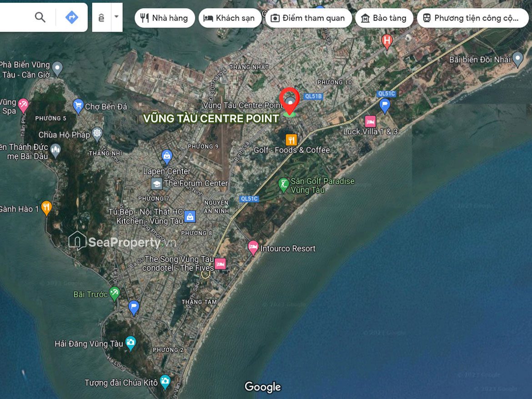Click the Tượng đài Chúa Kitô marker
532x399 pixels.
(165, 382)
